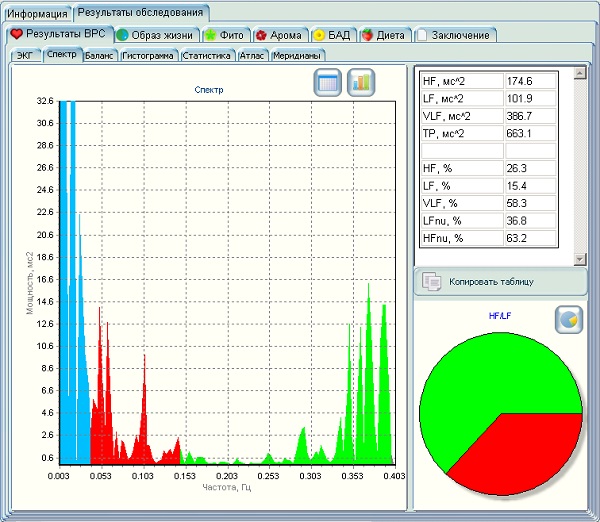Open the Статистика tab
600x522 pixels.
tap(207, 55)
